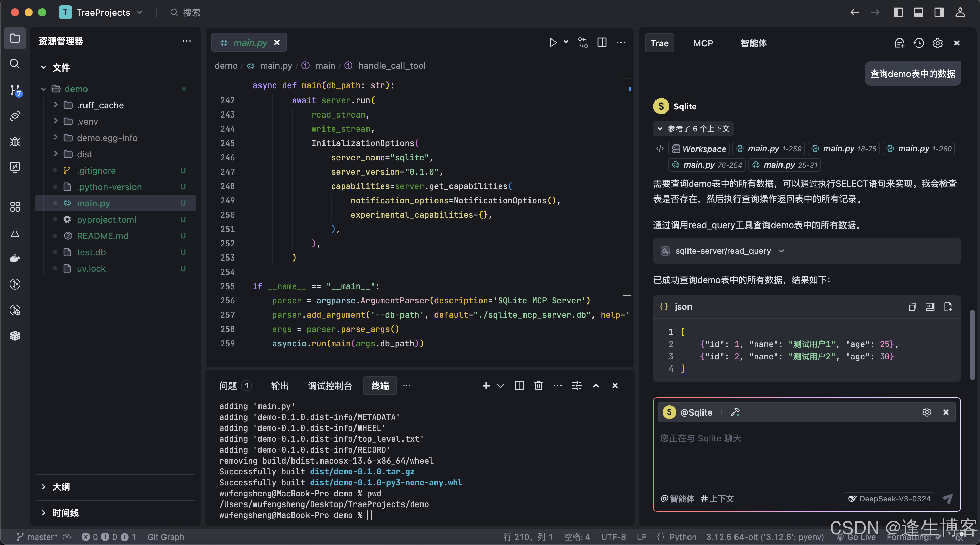Image resolution: width=980 pixels, height=545 pixels.
Task: Click the send message paper plane icon
Action: 947,499
